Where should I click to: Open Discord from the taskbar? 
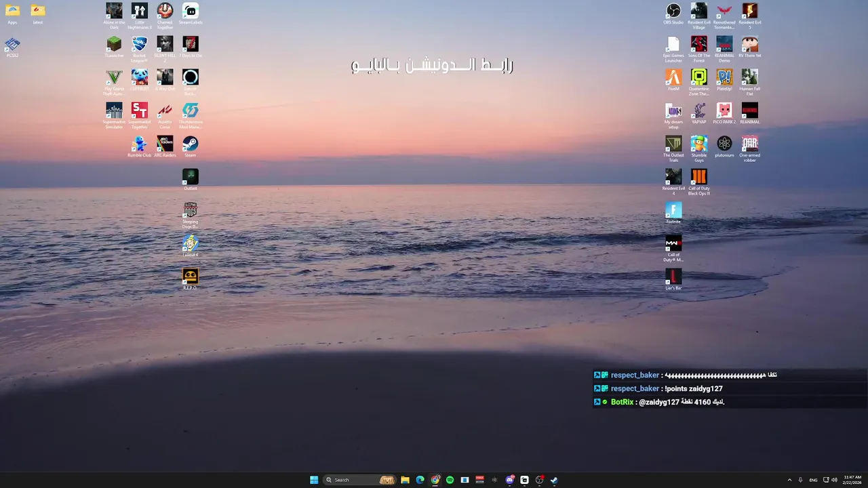[510, 480]
